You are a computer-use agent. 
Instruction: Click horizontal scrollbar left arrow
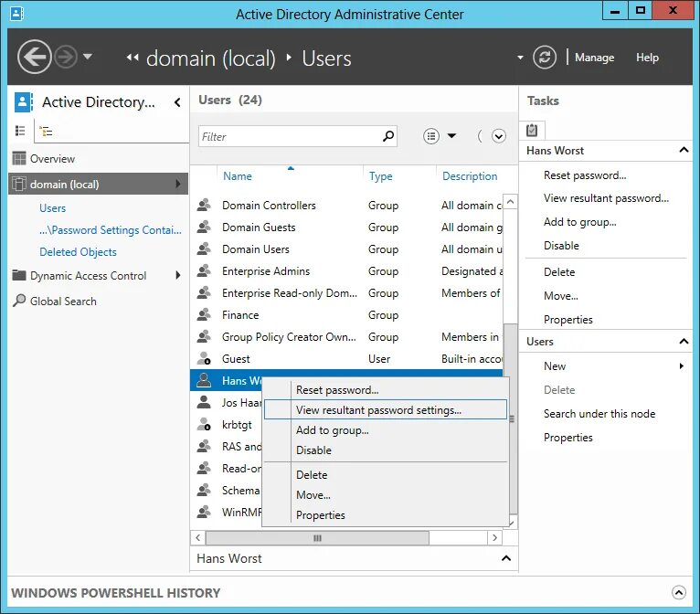coord(197,537)
